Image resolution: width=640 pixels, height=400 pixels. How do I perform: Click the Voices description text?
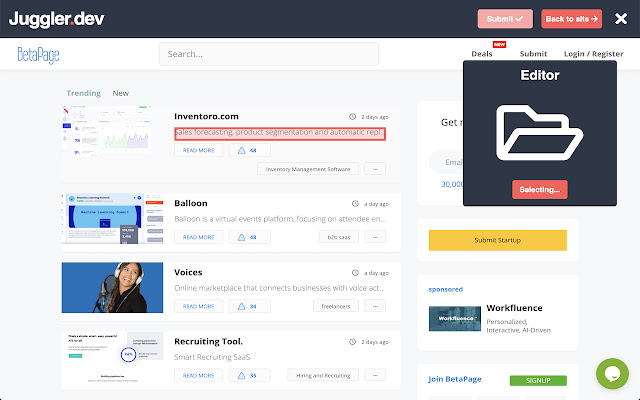(x=279, y=288)
